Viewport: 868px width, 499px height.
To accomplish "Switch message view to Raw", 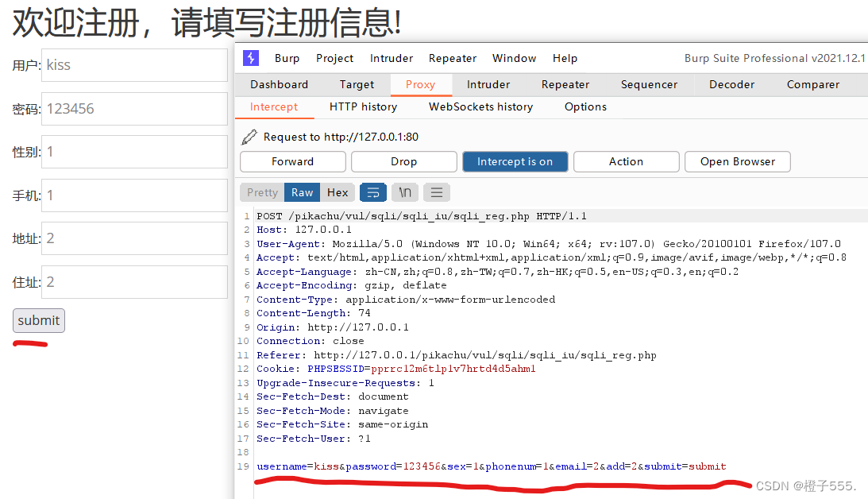I will (303, 193).
